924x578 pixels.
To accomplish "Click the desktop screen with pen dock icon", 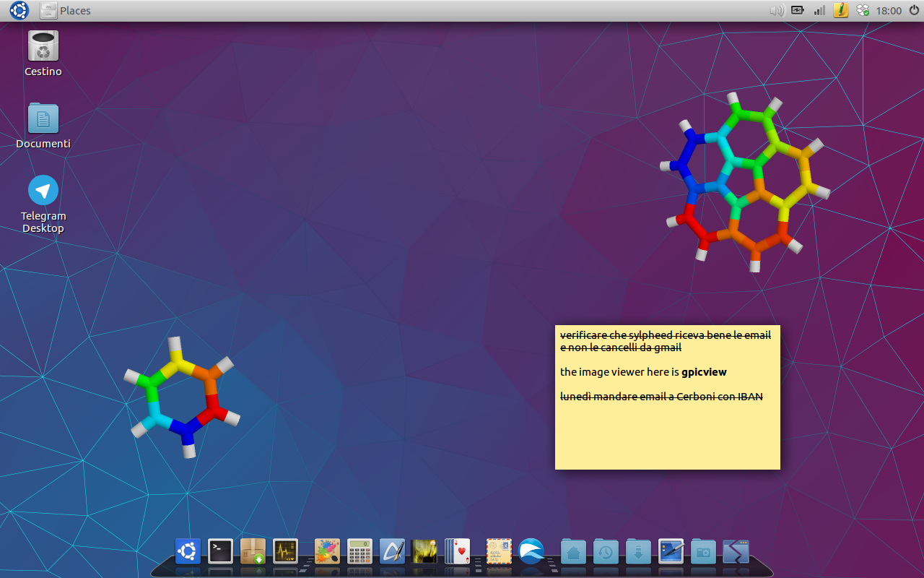I will [671, 551].
